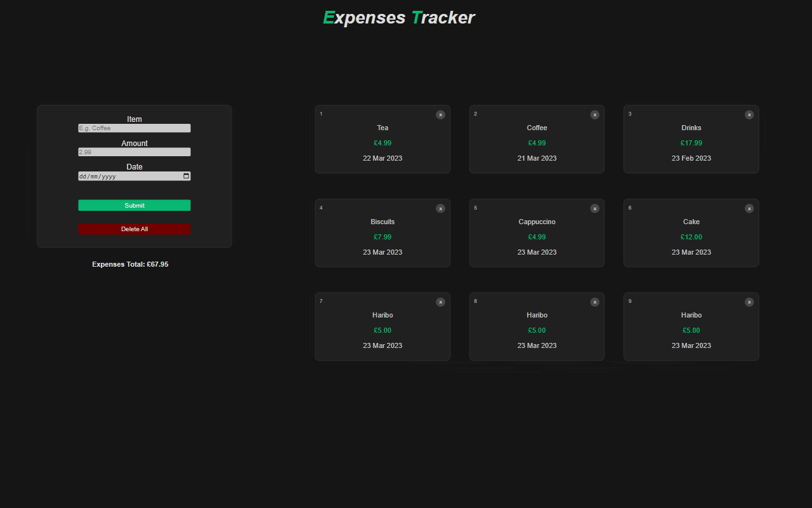Image resolution: width=812 pixels, height=508 pixels.
Task: Select the Date input field
Action: coord(127,176)
